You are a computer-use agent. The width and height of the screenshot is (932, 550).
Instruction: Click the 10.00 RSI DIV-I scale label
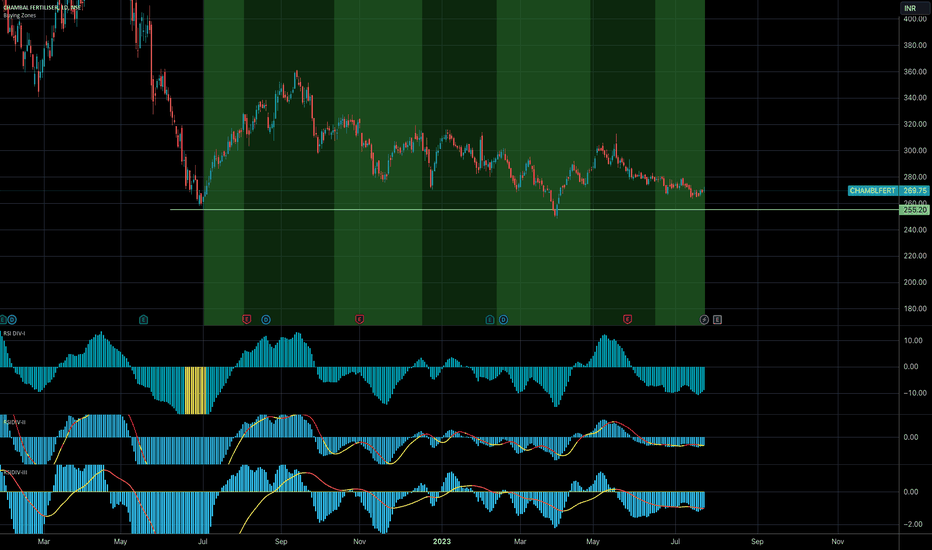pos(912,341)
